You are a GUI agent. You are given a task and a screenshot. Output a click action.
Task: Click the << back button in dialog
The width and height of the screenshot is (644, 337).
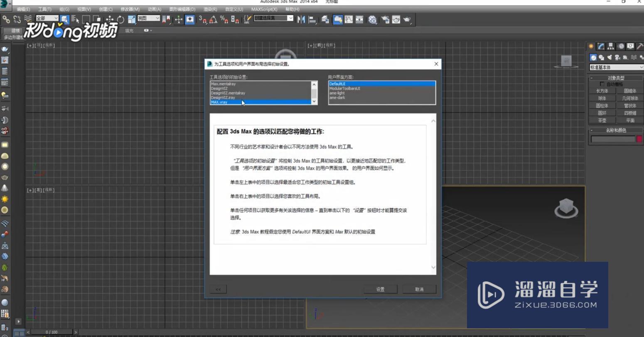coord(218,289)
